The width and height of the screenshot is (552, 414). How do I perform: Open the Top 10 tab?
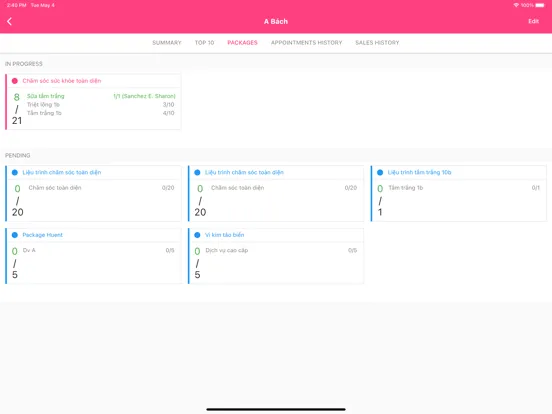pos(204,43)
